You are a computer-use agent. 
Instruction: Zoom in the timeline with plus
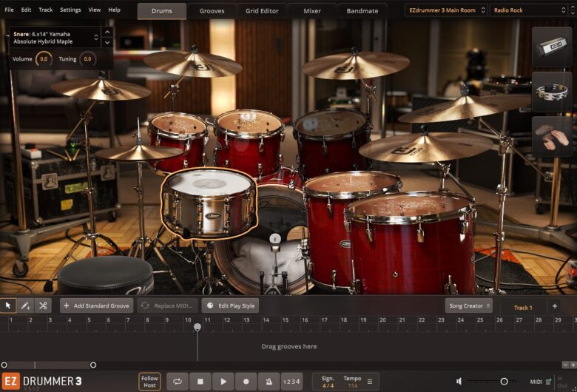click(x=573, y=365)
